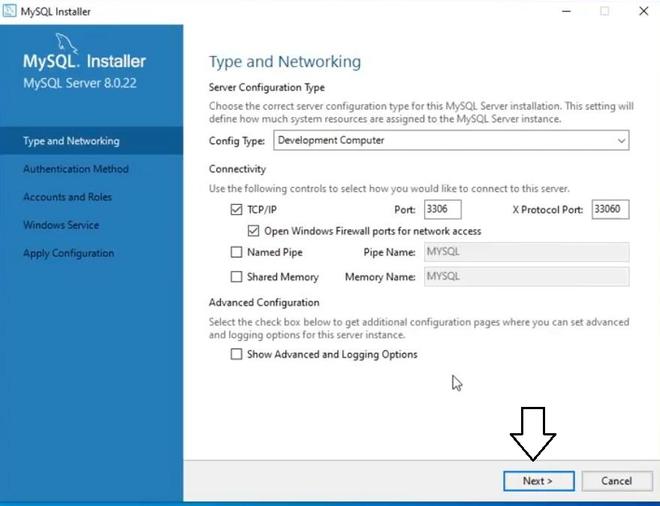Enable the Shared Memory checkbox
This screenshot has height=506, width=660.
click(x=236, y=277)
